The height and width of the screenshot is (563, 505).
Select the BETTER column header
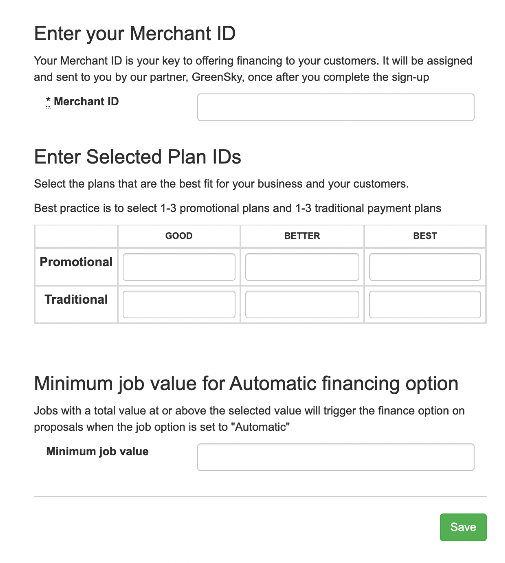(x=302, y=236)
